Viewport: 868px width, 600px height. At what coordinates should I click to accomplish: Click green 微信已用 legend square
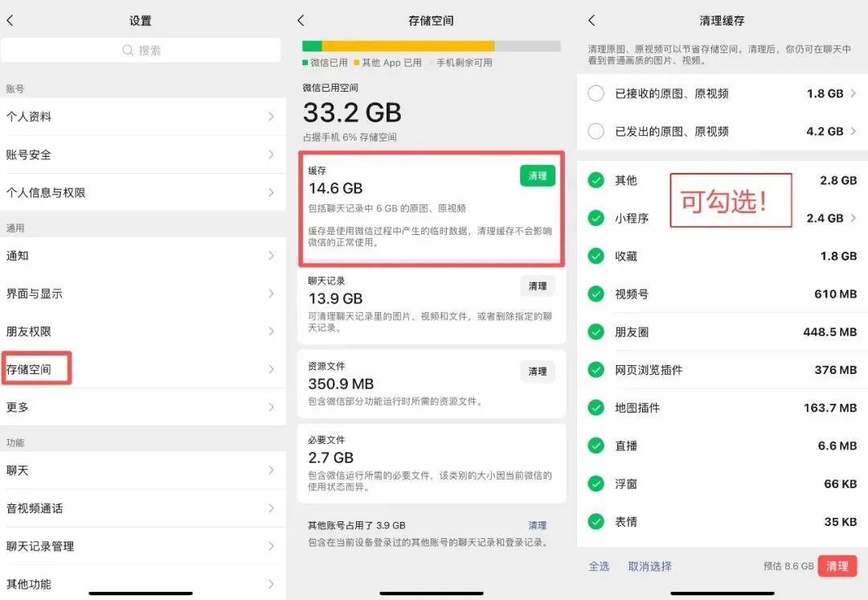point(305,63)
